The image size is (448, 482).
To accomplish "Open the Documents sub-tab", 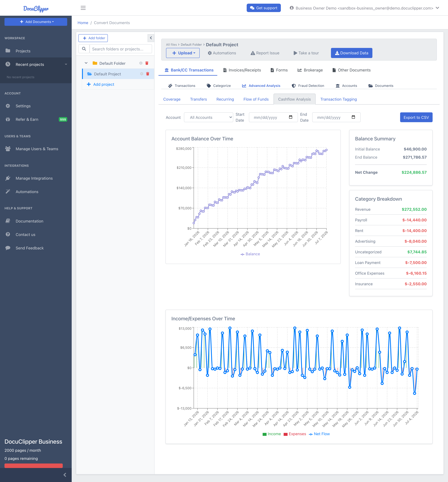I will [x=381, y=86].
